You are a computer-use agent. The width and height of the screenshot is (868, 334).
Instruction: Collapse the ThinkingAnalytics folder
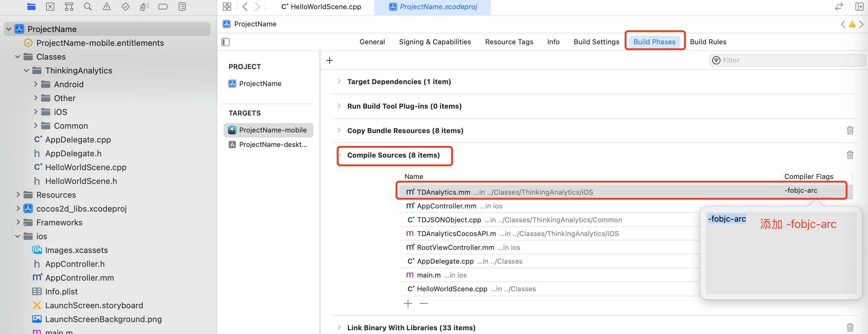pyautogui.click(x=26, y=71)
